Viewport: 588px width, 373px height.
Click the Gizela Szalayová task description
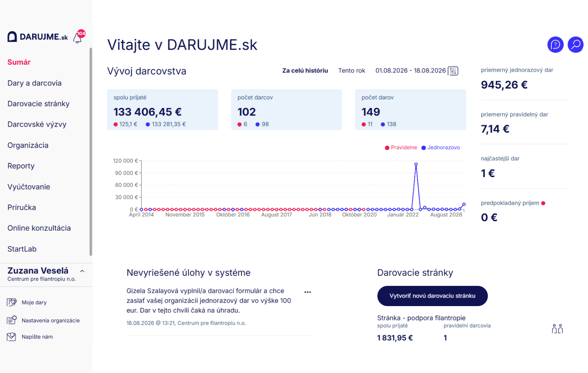209,300
